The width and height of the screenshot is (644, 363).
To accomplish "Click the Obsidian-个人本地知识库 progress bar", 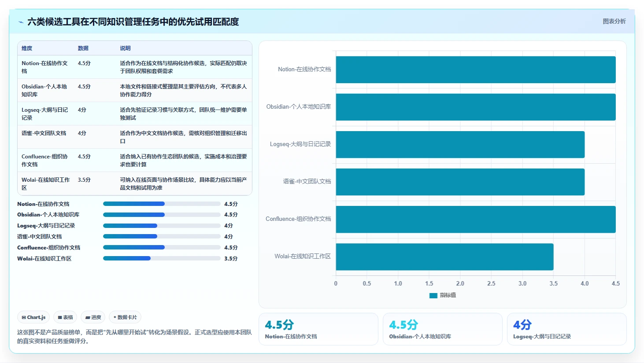I will [162, 215].
